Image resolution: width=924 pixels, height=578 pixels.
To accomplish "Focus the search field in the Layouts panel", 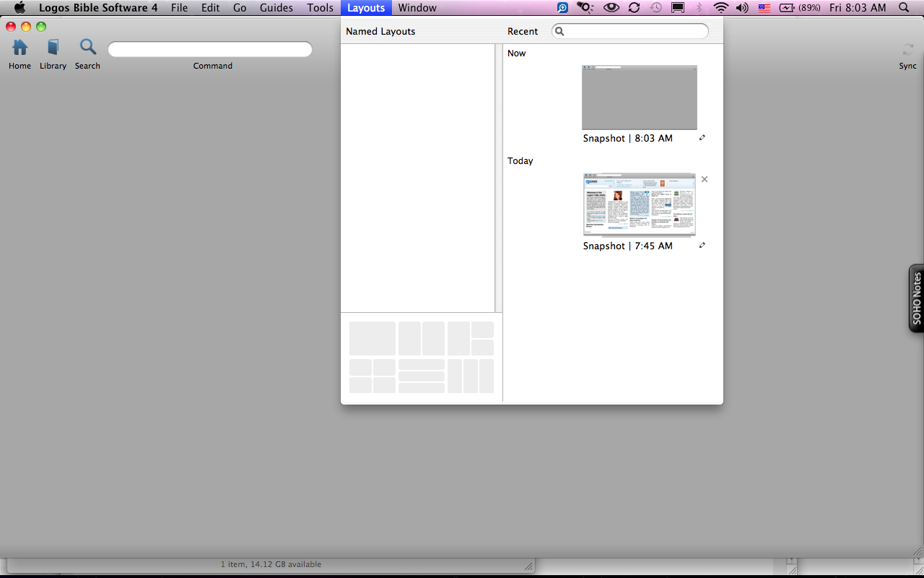I will (x=630, y=31).
